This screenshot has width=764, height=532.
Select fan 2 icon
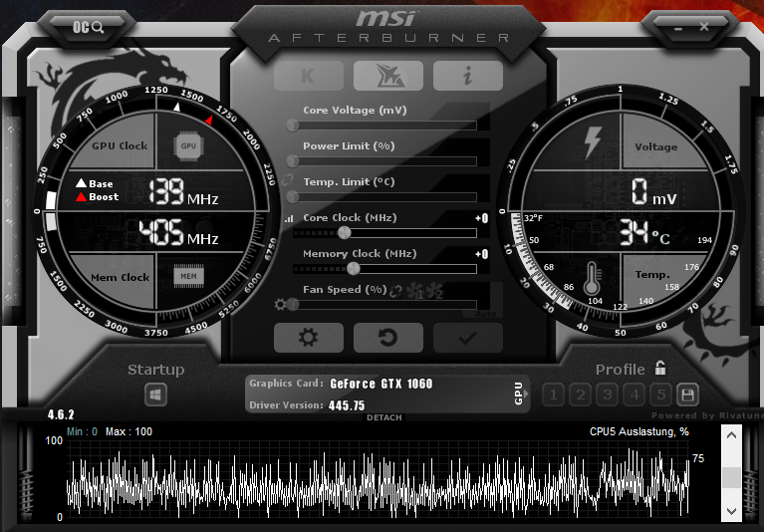434,291
